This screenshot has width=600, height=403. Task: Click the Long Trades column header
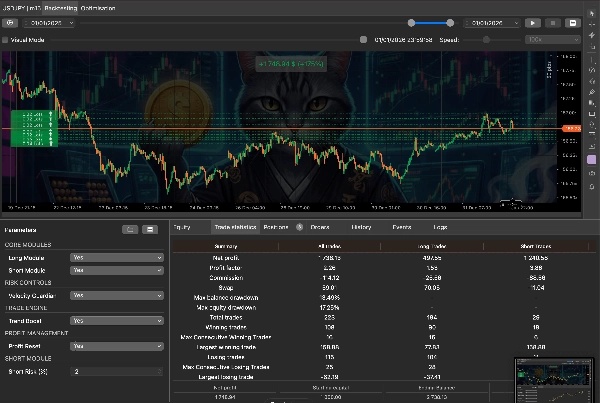point(432,246)
